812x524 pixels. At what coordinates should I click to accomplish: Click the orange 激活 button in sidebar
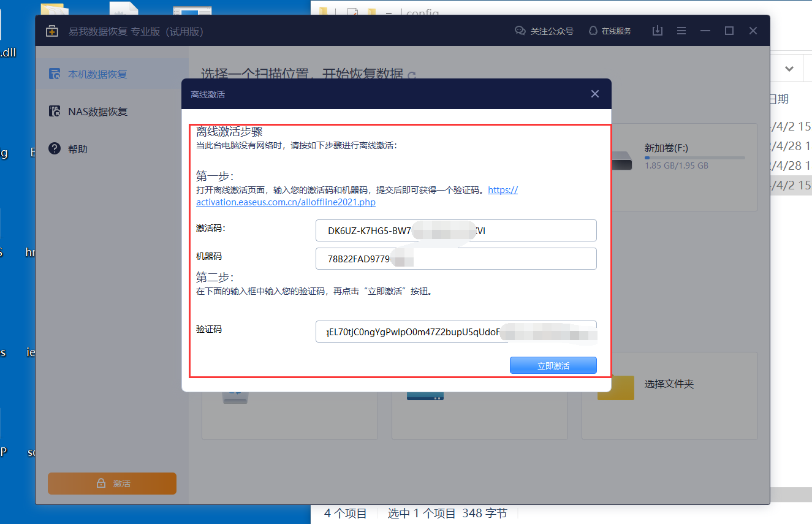[x=112, y=484]
